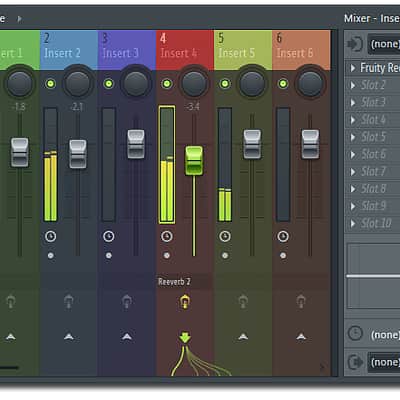Arm recording dot on Insert 4
The image size is (400, 400).
(x=167, y=256)
